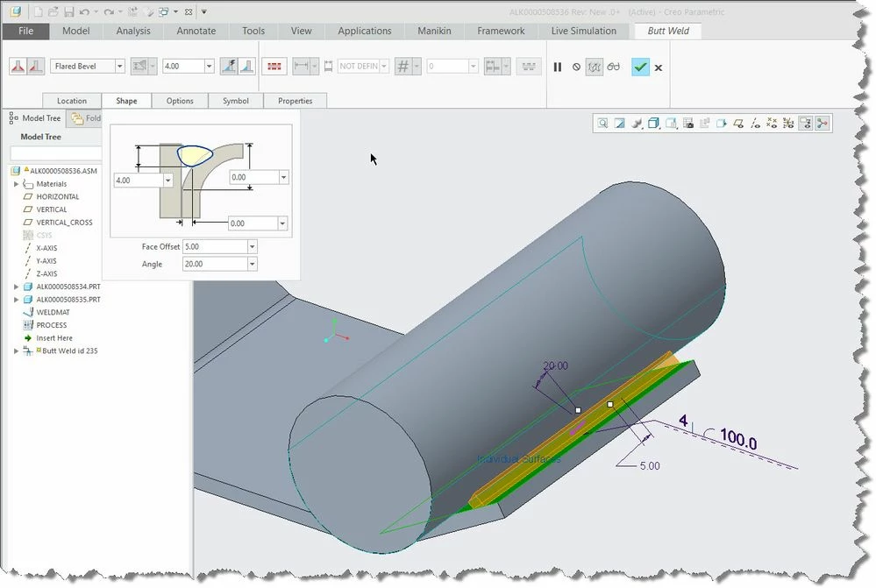Toggle spin center display
Viewport: 876px width, 588px height.
click(823, 124)
